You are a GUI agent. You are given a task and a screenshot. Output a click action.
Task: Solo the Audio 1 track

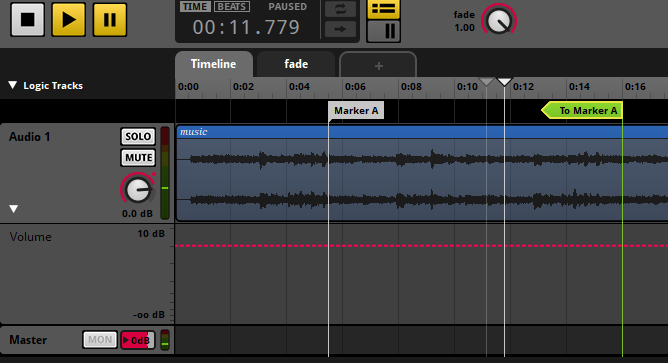coord(138,136)
